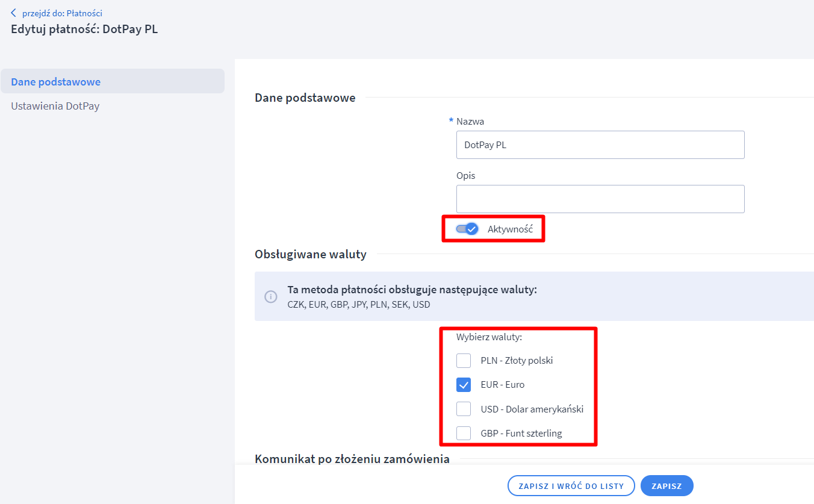Click the Wybierz waluty label
Image resolution: width=814 pixels, height=504 pixels.
489,337
